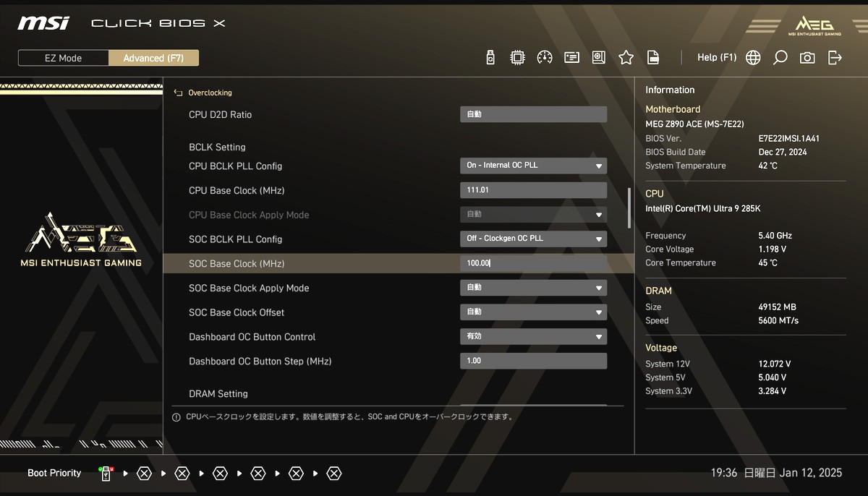Click the MEG Z890 ACE motherboard name

[694, 124]
